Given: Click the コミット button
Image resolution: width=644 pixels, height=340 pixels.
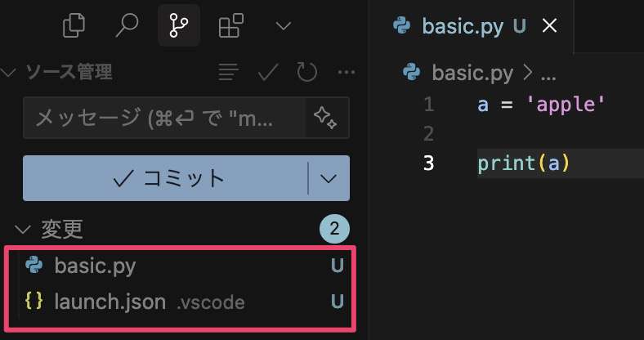Looking at the screenshot, I should [165, 178].
